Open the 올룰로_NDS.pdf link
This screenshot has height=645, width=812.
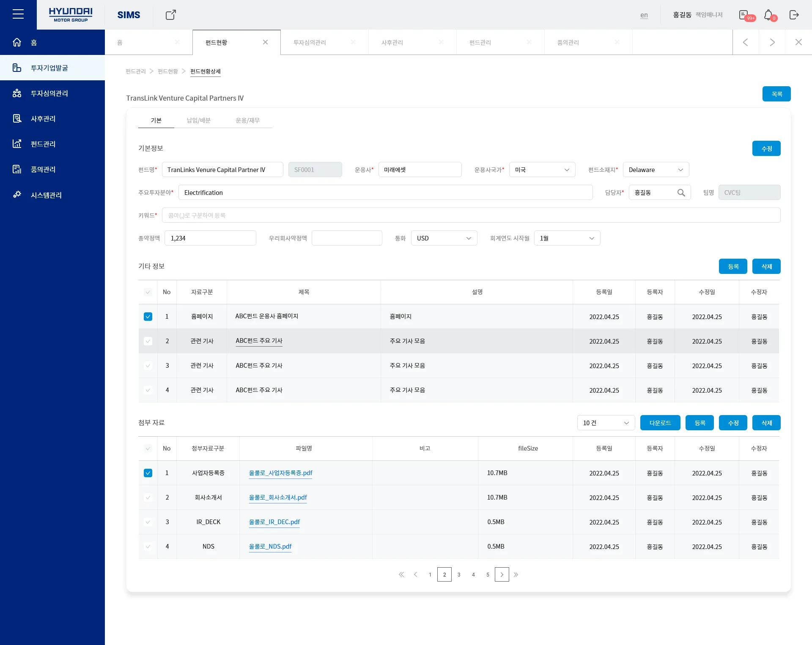pos(270,547)
